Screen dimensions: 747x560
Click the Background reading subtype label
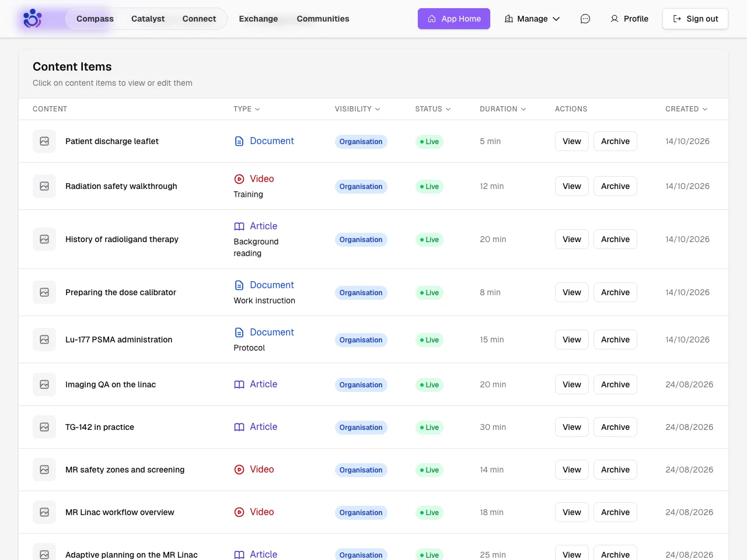256,247
